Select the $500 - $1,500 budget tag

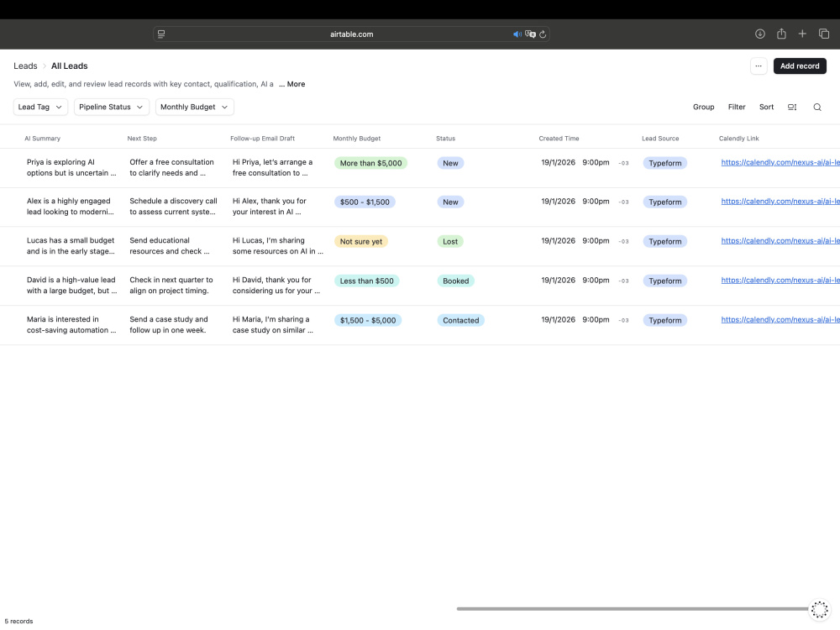(x=365, y=202)
